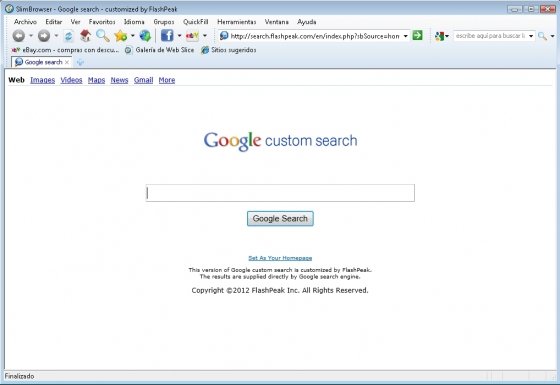Click the More link
The image size is (560, 385).
coord(167,80)
